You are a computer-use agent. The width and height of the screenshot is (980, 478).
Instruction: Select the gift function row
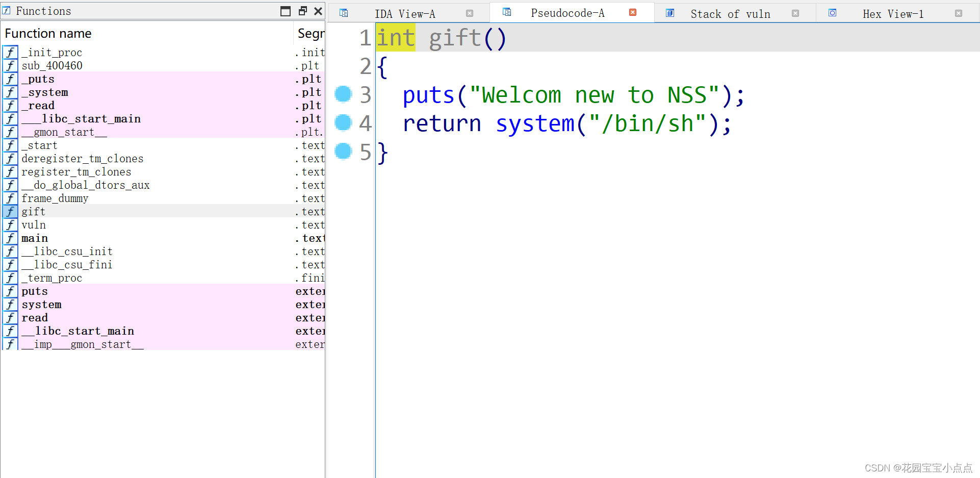tap(163, 212)
